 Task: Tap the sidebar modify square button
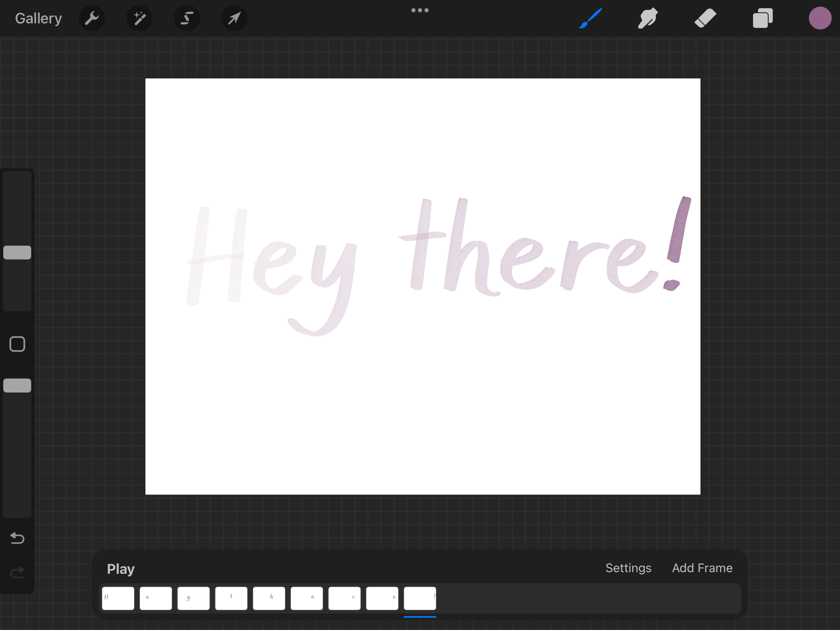17,345
